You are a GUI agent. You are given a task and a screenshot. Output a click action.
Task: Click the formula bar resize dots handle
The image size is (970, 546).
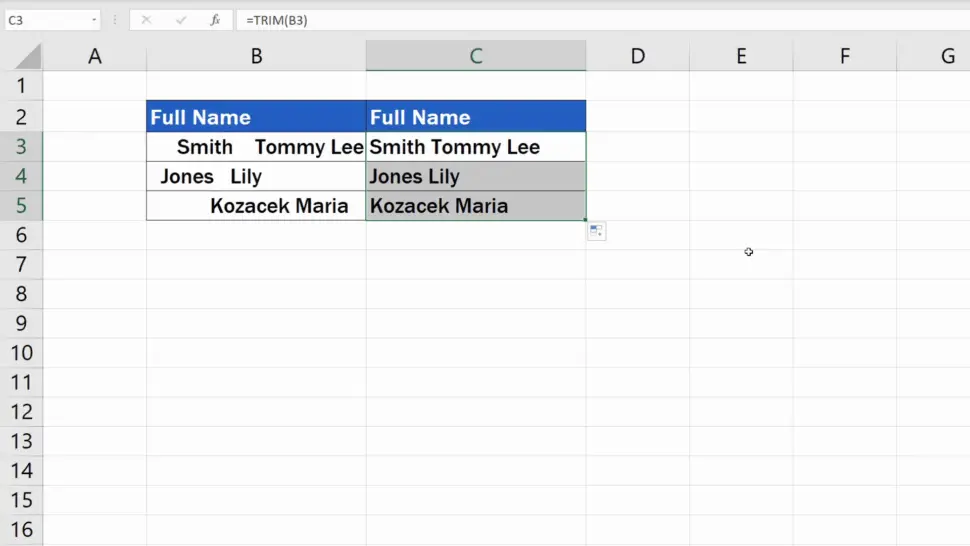click(115, 20)
